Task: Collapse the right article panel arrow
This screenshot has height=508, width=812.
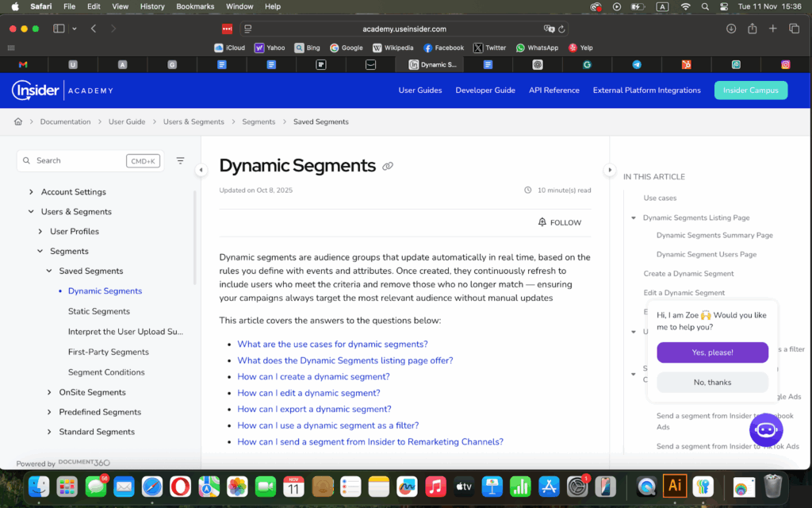Action: (x=609, y=170)
